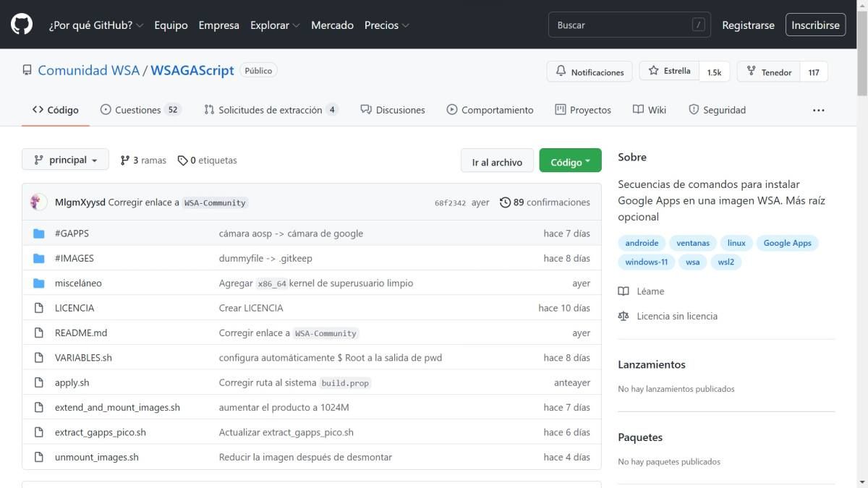Click the MlgmXyysd avatar thumbnail

point(39,202)
